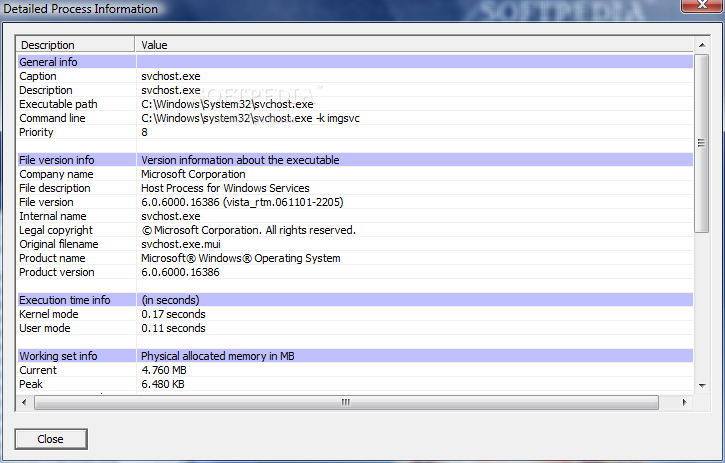Click the Description column header

click(76, 45)
